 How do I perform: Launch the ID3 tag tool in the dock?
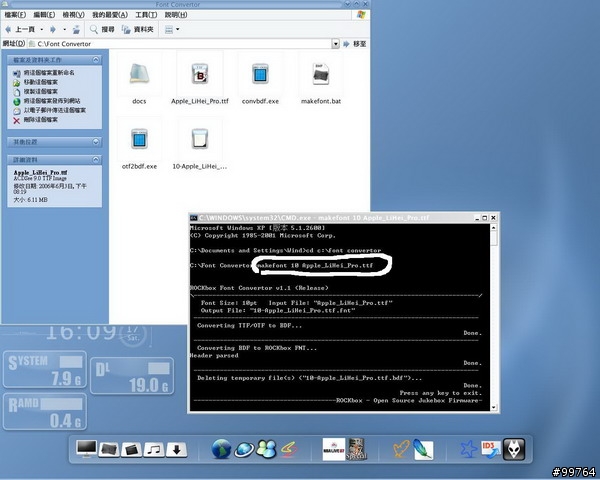tap(491, 450)
